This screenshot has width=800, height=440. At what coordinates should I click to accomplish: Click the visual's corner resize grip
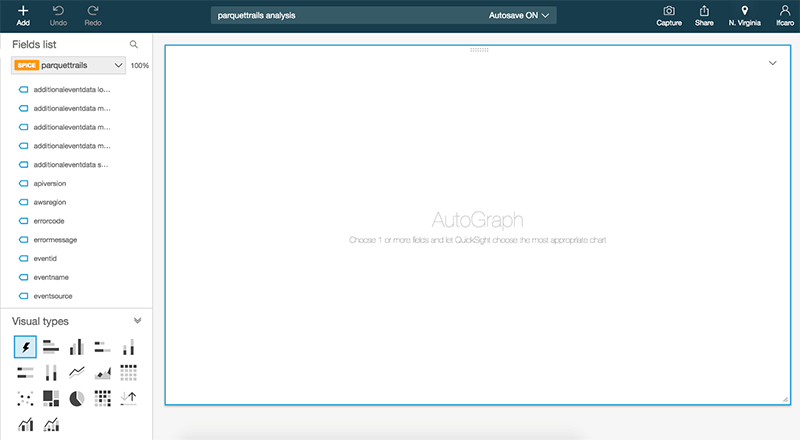[785, 399]
